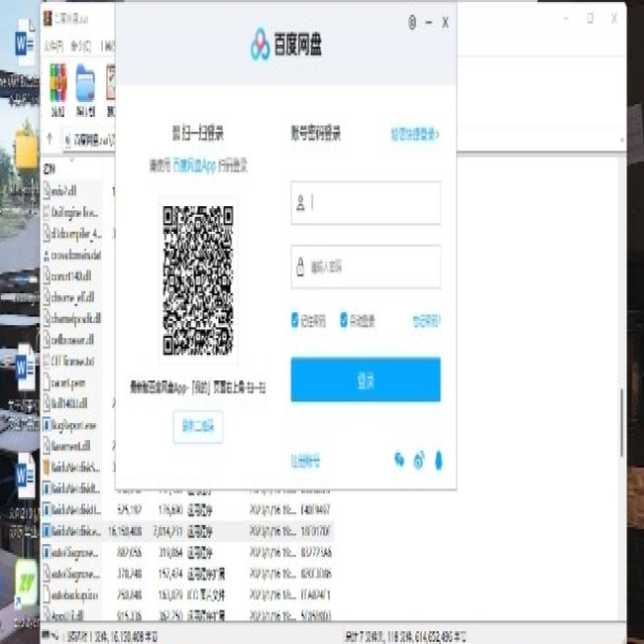This screenshot has width=644, height=644.
Task: Click the green ZY desktop shortcut icon
Action: coord(26,584)
